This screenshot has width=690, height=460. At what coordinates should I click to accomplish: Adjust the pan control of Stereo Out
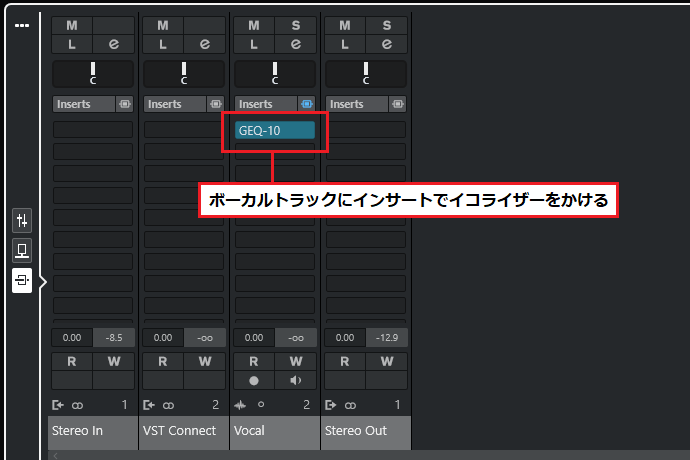pyautogui.click(x=366, y=74)
